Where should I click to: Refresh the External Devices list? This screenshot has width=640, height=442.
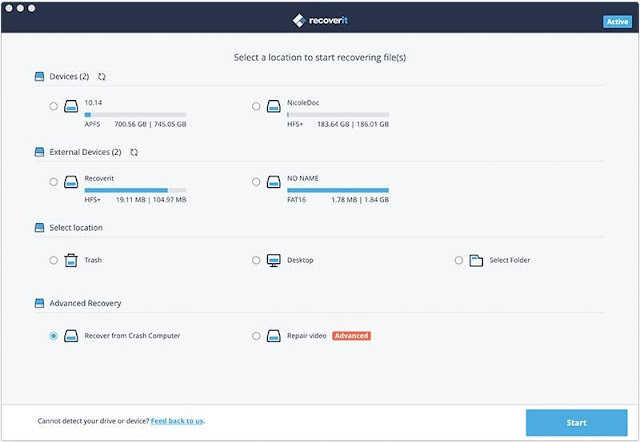[x=134, y=152]
